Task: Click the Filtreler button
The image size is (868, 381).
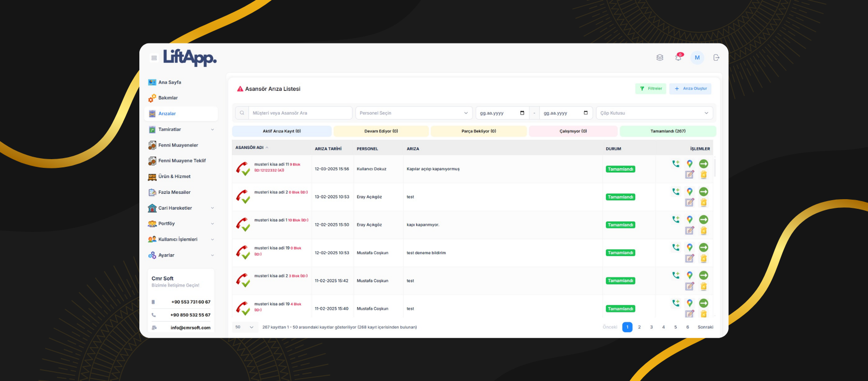Action: [651, 89]
